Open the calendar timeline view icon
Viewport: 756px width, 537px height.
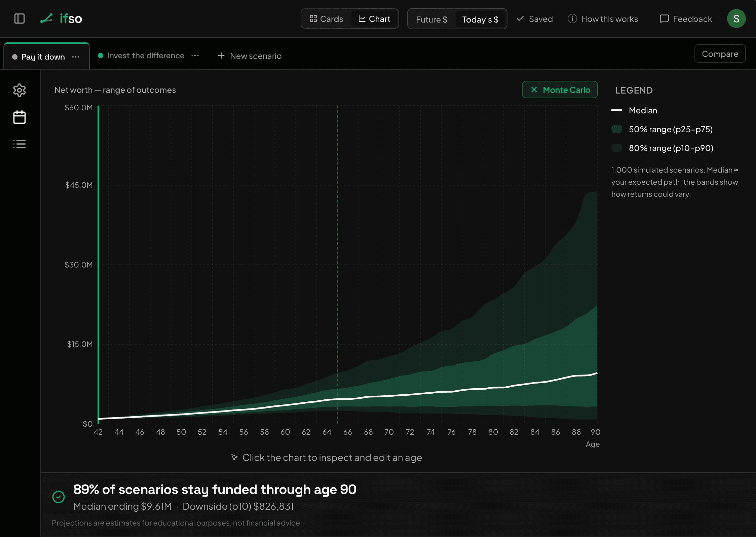(20, 117)
